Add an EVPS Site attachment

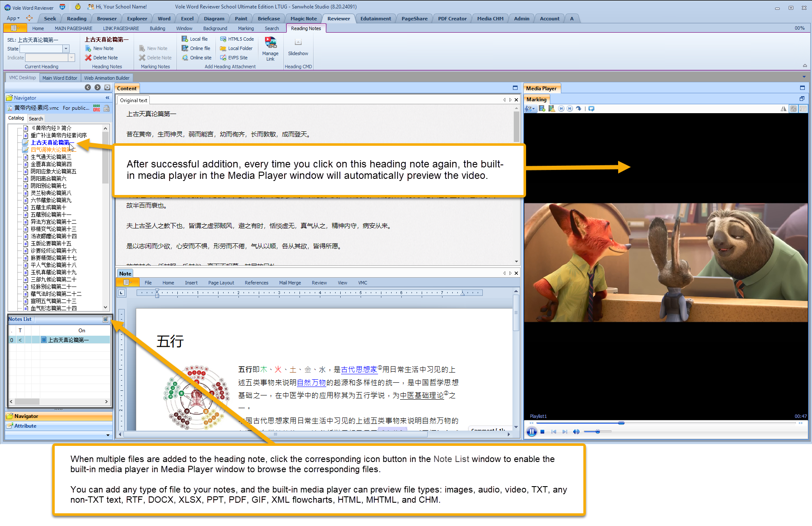tap(234, 58)
